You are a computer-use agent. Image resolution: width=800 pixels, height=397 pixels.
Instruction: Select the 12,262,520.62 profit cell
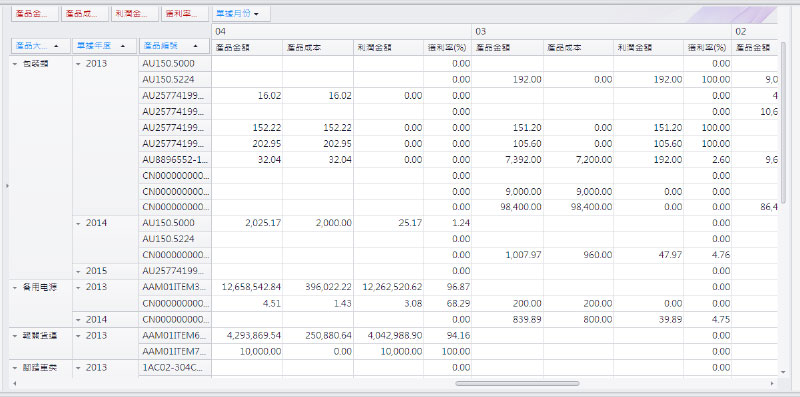(x=388, y=287)
